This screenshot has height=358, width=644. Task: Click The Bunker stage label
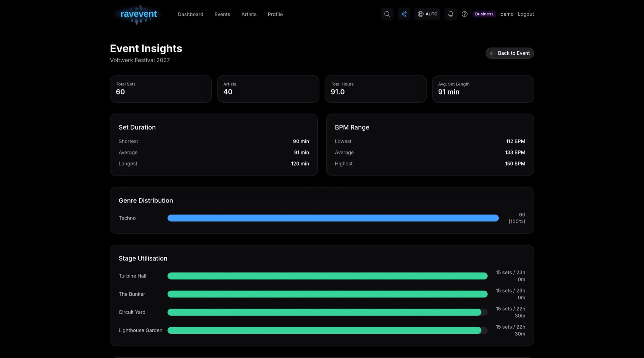point(132,294)
